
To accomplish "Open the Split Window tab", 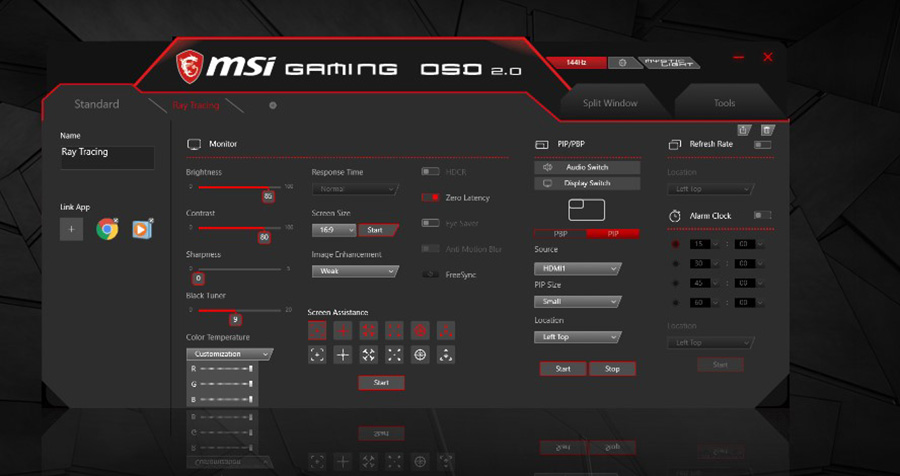I will pos(610,103).
